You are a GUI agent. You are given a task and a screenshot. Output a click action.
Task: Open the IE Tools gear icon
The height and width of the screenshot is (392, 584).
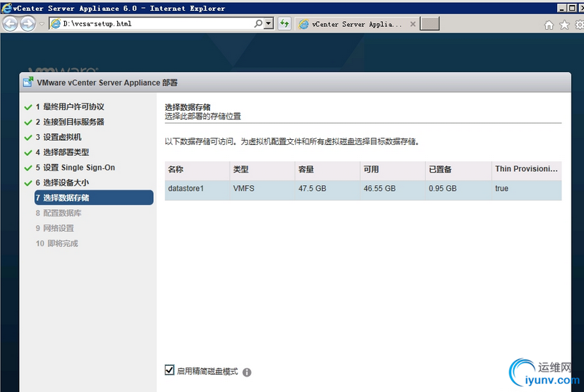580,25
